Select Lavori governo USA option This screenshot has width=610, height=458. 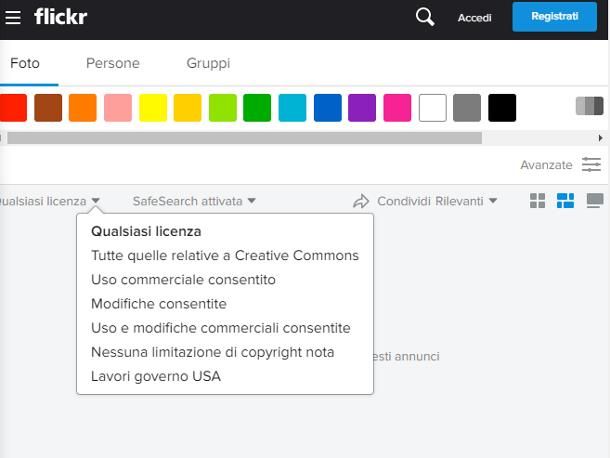156,376
